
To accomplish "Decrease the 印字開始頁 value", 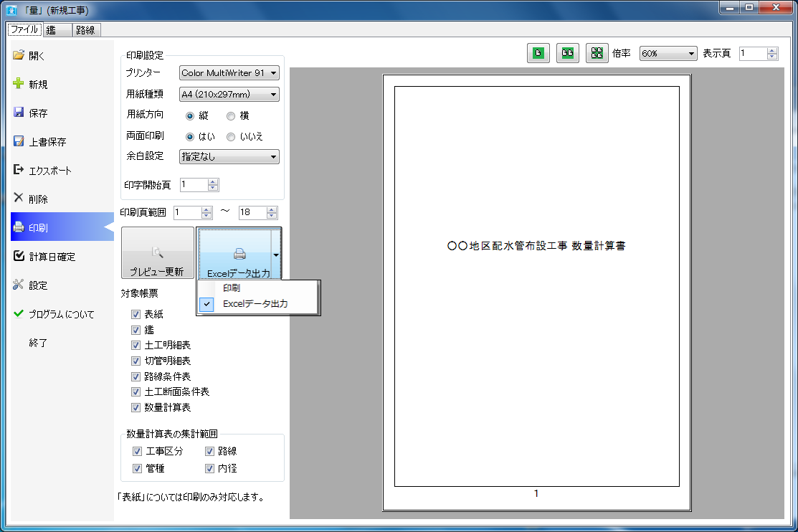I will pyautogui.click(x=213, y=188).
